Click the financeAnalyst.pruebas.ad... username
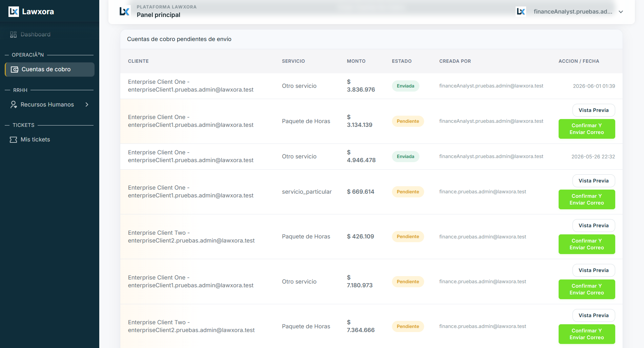644x348 pixels. 573,12
